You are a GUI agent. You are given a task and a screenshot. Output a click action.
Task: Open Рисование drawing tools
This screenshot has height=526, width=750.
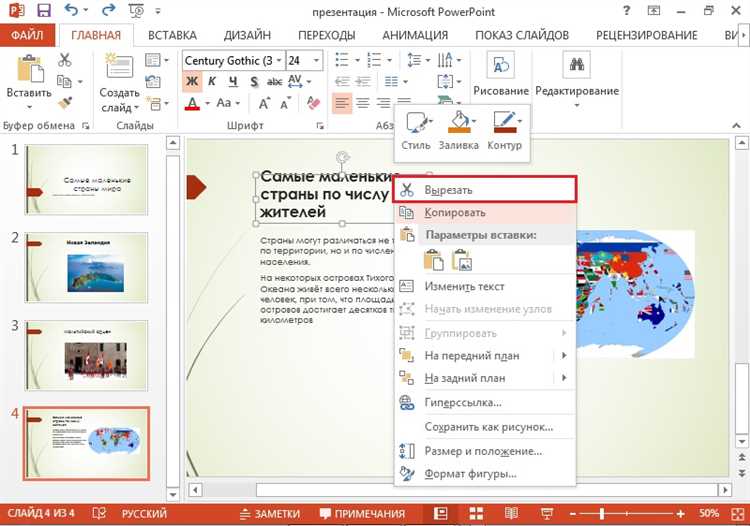pos(501,74)
